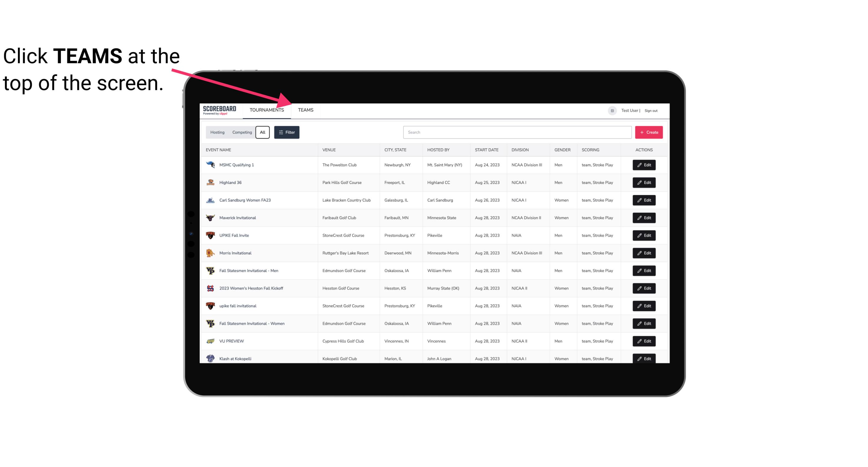Image resolution: width=868 pixels, height=467 pixels.
Task: Toggle the Competing filter tab
Action: (241, 132)
